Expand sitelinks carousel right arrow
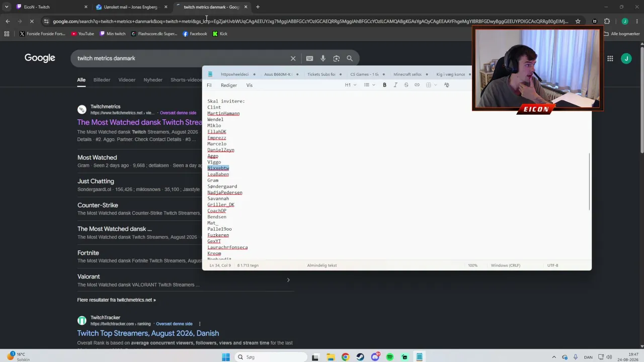The height and width of the screenshot is (362, 644). pos(288,280)
